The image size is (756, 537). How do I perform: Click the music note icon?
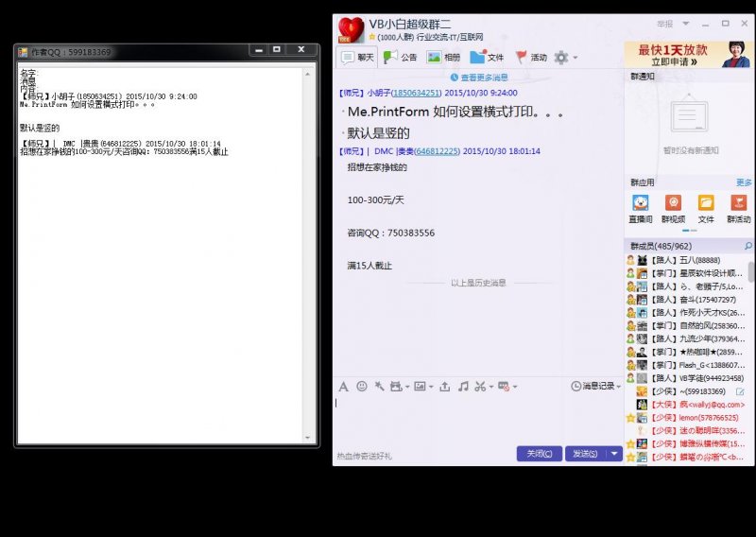coord(463,386)
